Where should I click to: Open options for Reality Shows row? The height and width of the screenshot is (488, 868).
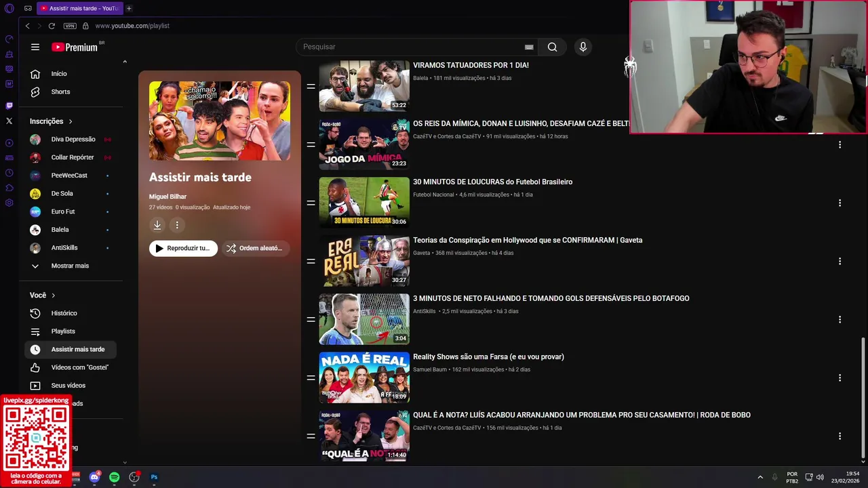840,378
